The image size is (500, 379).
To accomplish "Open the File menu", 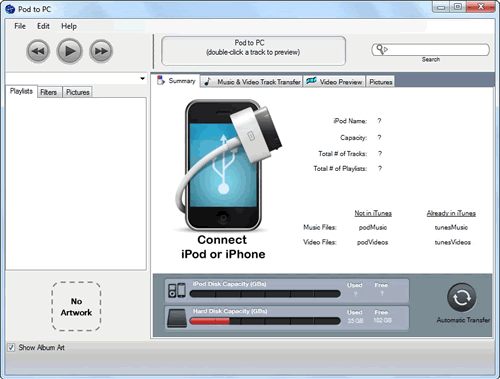I will 20,26.
